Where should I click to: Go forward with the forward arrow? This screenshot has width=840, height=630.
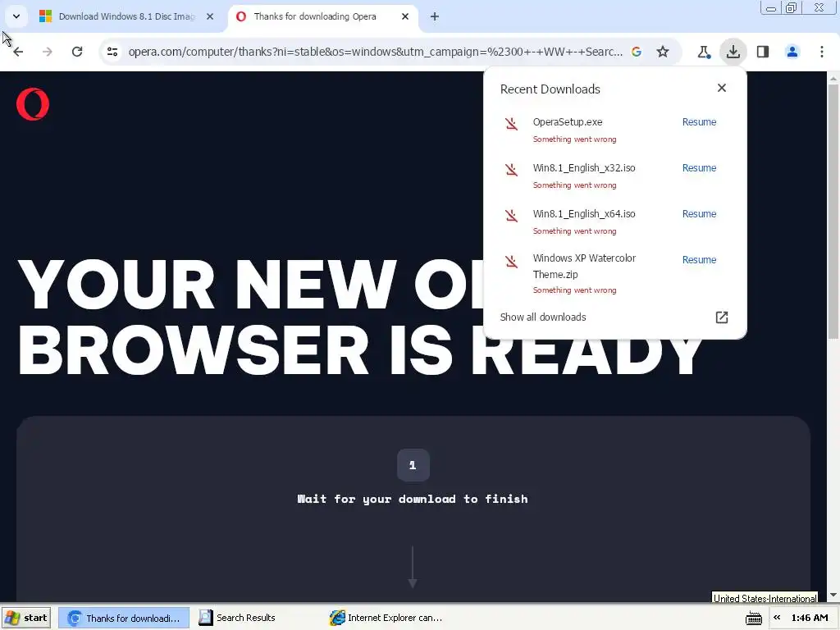[x=48, y=52]
